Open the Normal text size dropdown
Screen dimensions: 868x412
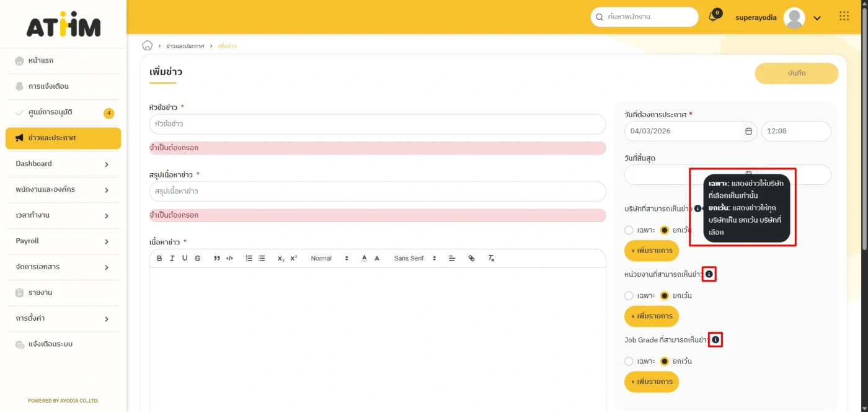coord(329,258)
